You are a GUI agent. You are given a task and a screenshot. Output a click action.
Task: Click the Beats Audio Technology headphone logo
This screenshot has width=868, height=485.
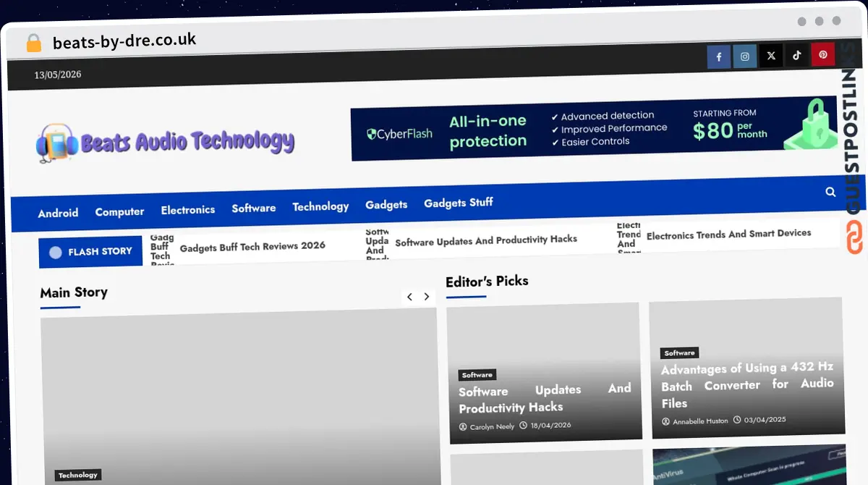(56, 143)
